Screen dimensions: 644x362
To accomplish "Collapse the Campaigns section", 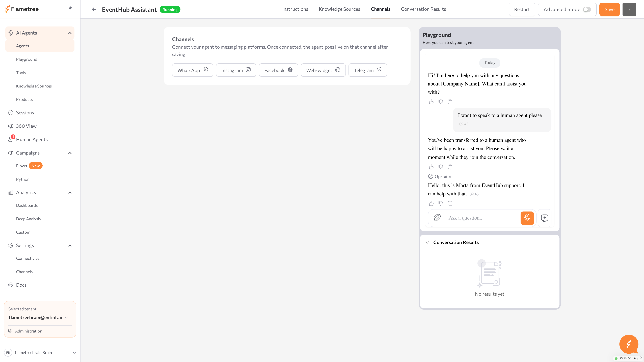I will pyautogui.click(x=70, y=153).
